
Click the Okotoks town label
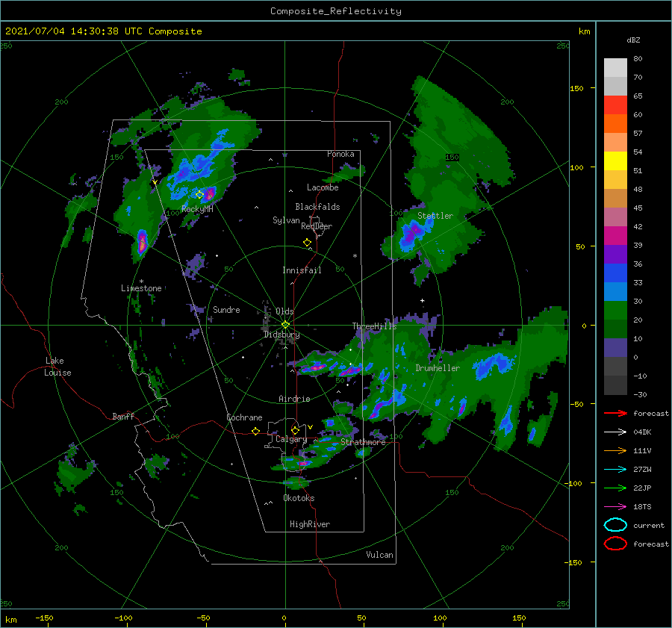click(299, 498)
